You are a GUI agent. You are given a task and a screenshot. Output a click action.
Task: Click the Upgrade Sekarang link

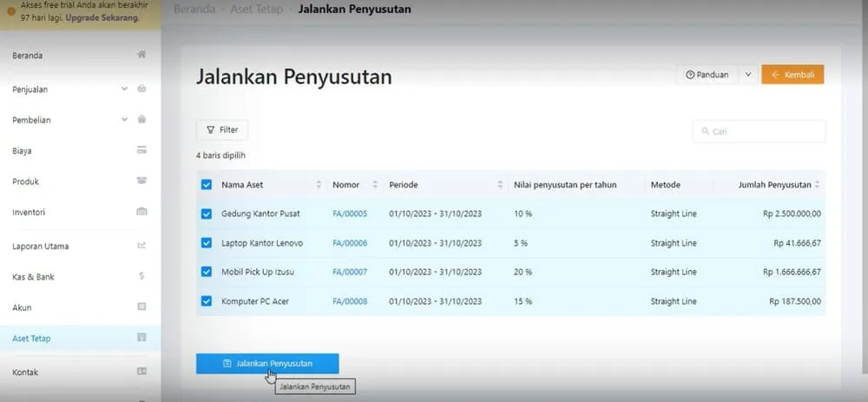click(x=102, y=17)
